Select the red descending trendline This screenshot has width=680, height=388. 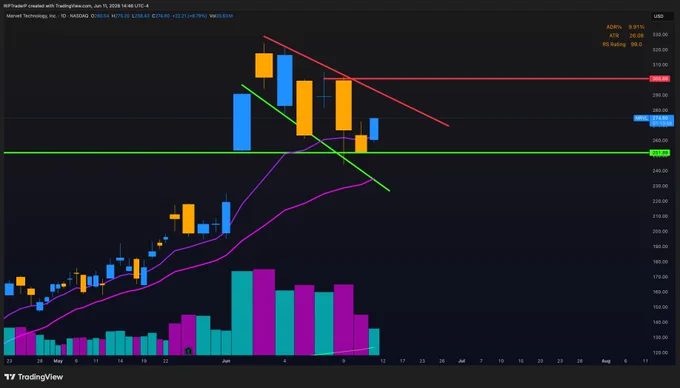point(356,81)
